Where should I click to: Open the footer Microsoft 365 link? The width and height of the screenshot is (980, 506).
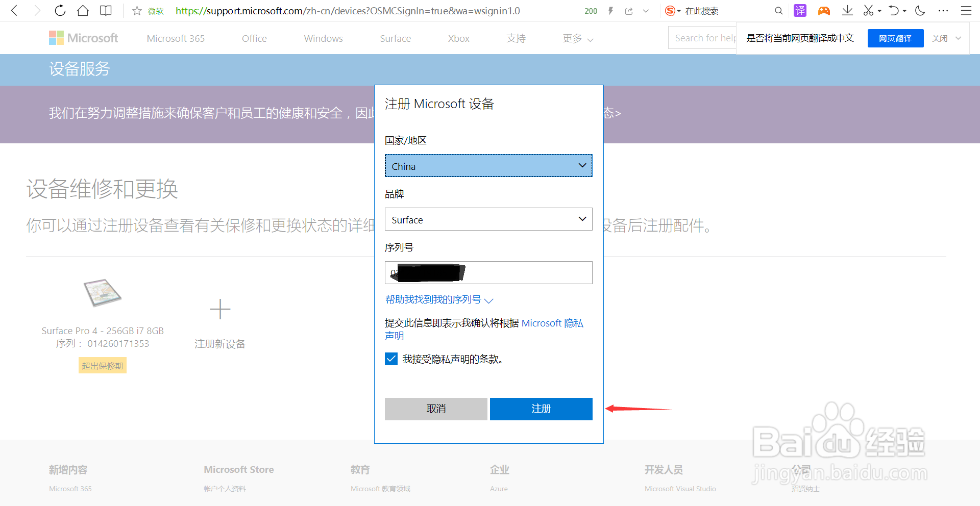(70, 489)
